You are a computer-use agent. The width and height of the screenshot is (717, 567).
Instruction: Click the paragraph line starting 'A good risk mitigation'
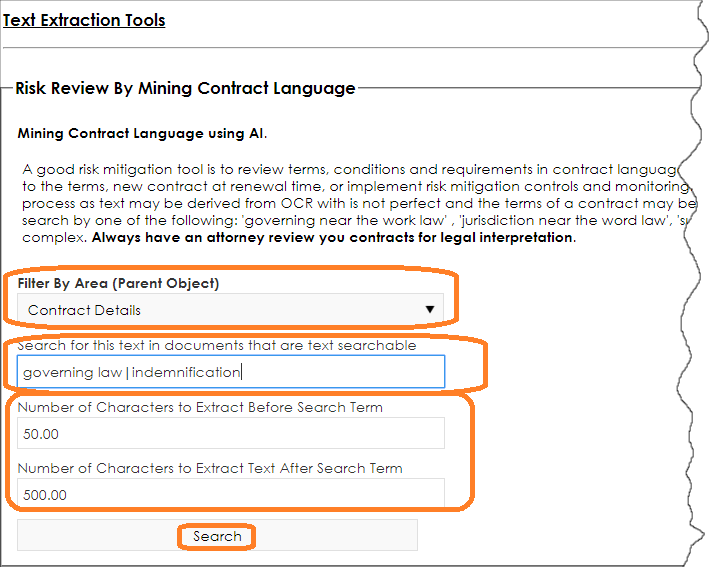click(x=350, y=170)
